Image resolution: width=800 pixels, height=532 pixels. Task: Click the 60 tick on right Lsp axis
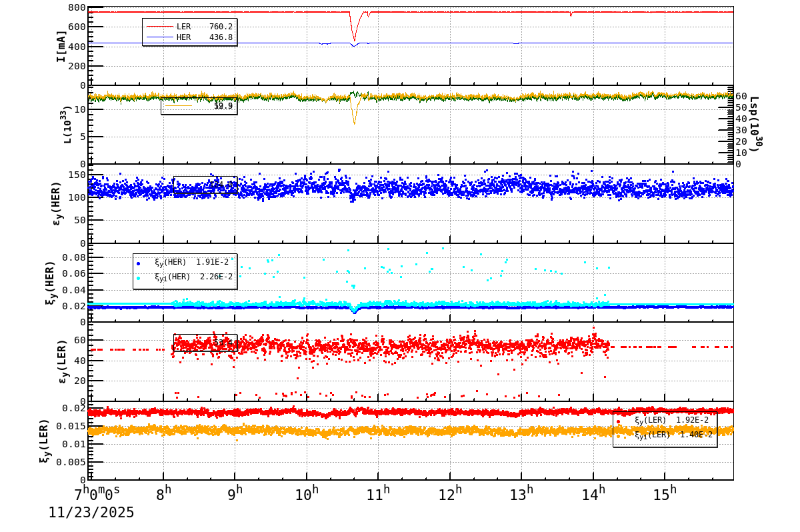[x=741, y=96]
